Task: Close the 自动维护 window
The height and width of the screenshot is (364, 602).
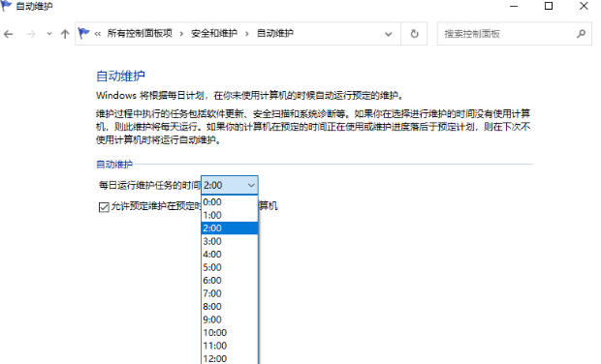Action: [x=584, y=6]
